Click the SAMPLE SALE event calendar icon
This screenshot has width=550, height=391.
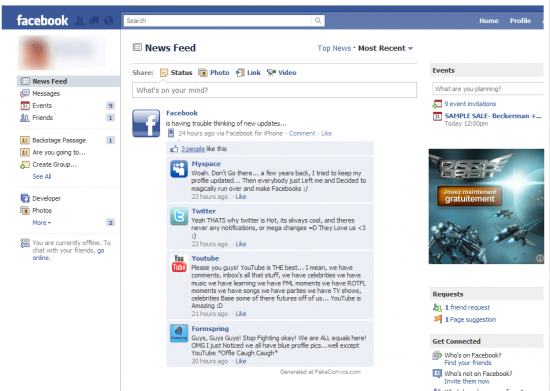pos(437,116)
